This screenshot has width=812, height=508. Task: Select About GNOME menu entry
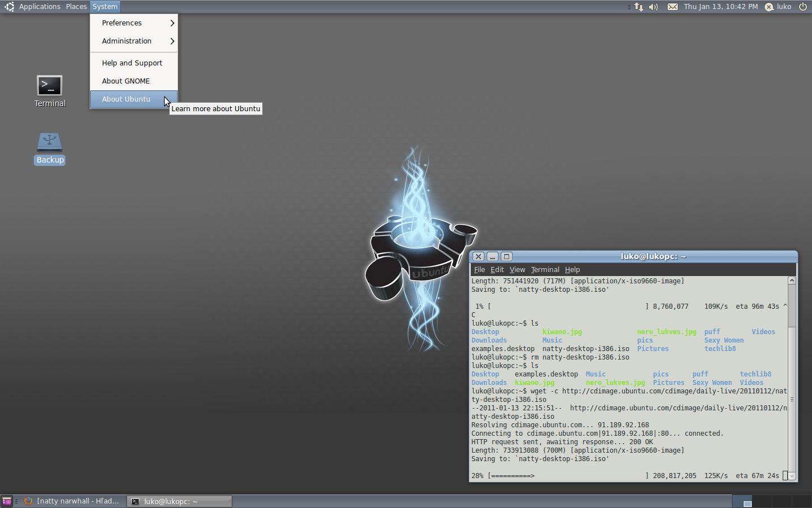(x=134, y=81)
